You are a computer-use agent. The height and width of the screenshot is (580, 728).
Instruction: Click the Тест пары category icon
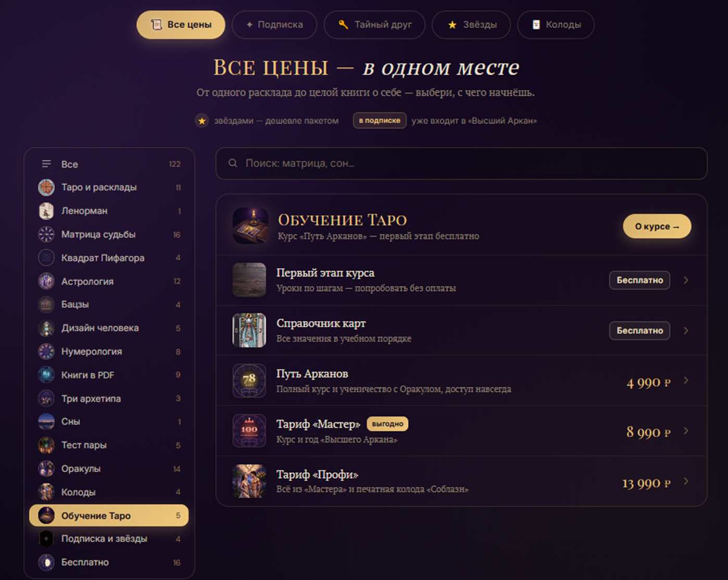point(46,445)
